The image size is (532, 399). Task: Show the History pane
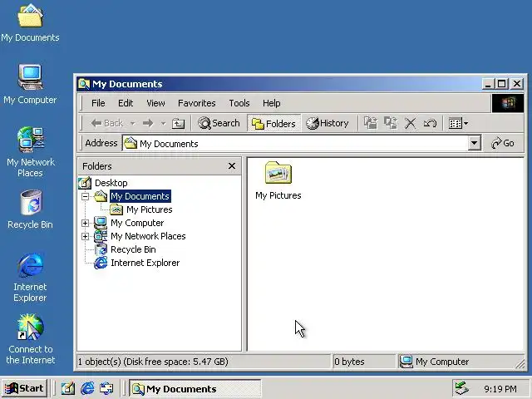pyautogui.click(x=327, y=123)
